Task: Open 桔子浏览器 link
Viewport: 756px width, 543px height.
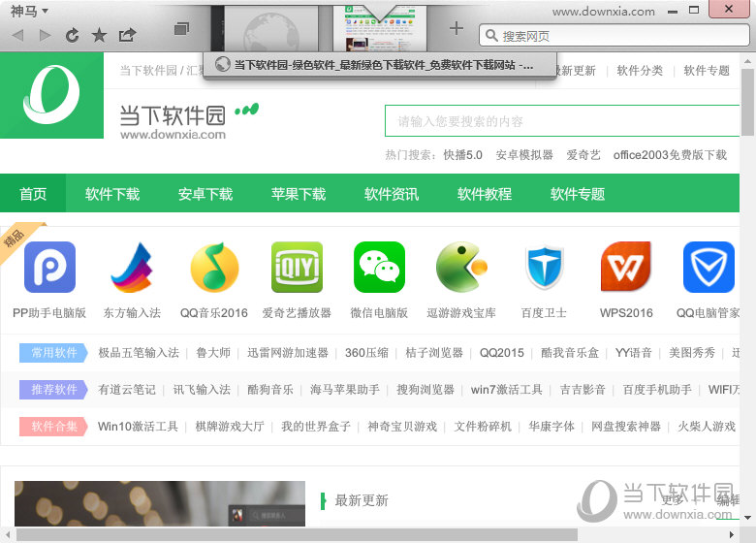Action: coord(434,353)
